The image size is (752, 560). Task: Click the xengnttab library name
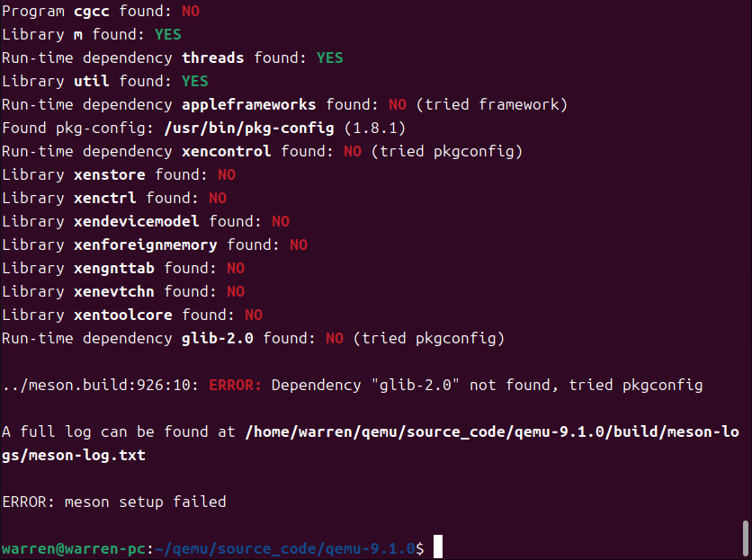tap(114, 268)
